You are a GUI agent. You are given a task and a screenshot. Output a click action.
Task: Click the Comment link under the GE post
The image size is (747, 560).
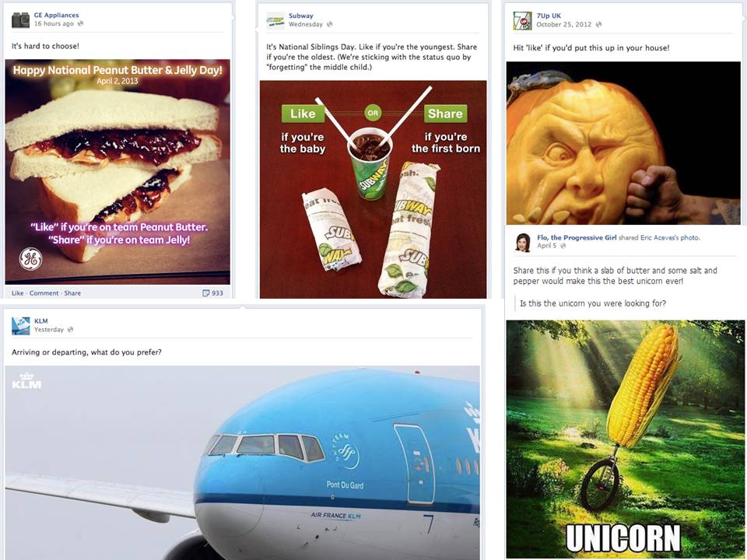click(x=44, y=293)
